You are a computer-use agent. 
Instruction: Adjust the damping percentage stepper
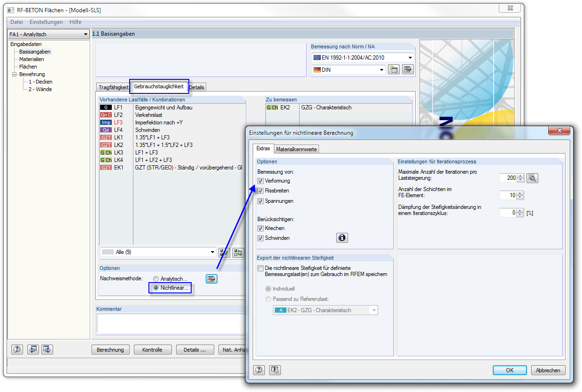click(x=520, y=213)
